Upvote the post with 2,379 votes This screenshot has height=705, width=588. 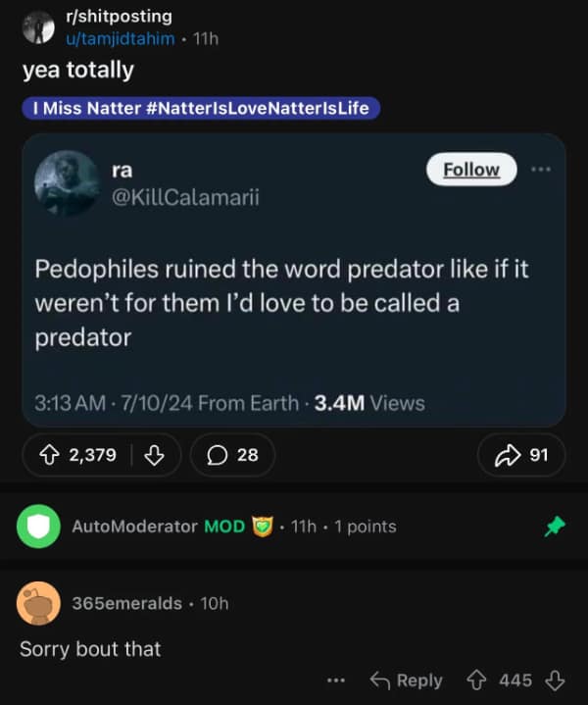coord(50,455)
